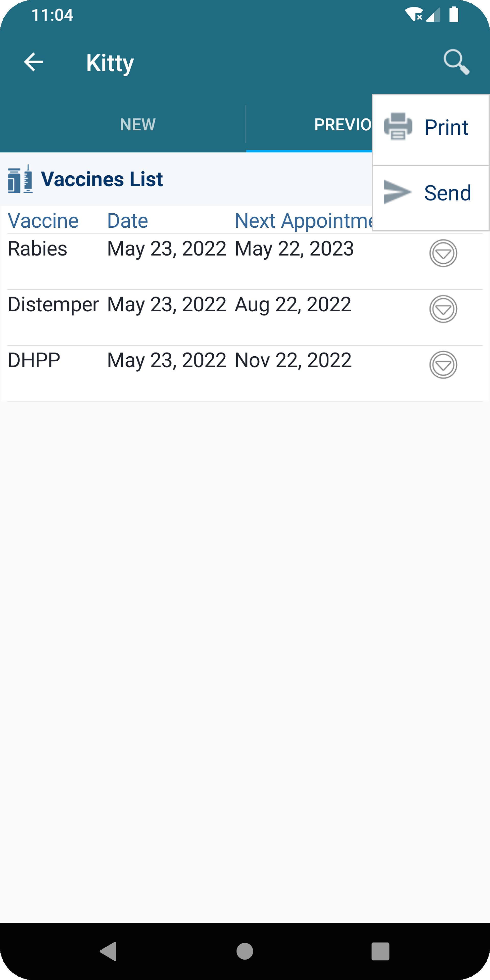The height and width of the screenshot is (980, 490).
Task: Click the send paper-plane icon
Action: 398,192
